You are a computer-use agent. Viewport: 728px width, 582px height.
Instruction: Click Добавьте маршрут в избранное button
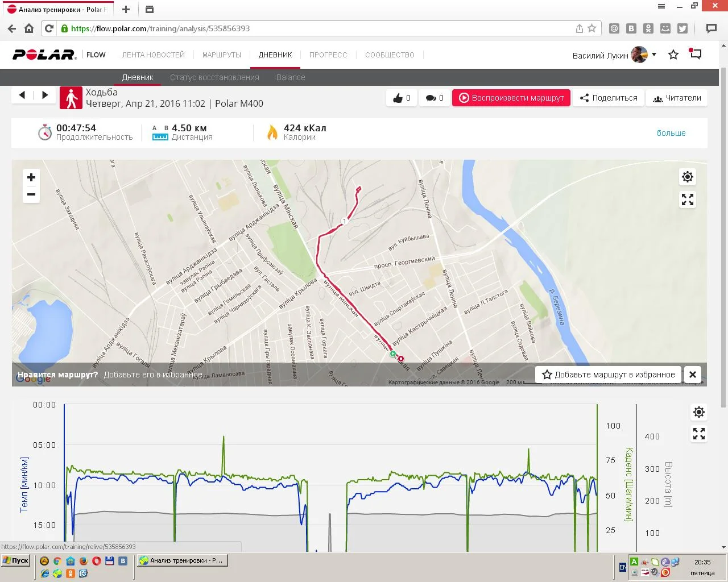tap(609, 375)
